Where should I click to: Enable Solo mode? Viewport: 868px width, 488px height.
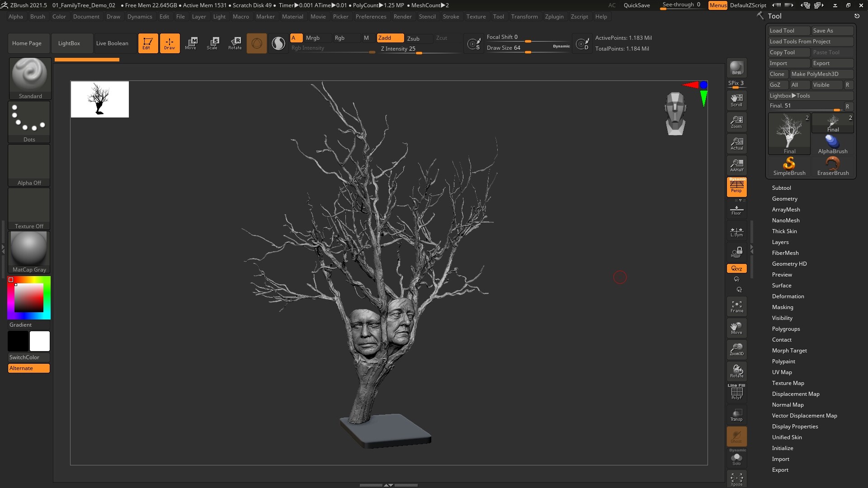point(736,459)
